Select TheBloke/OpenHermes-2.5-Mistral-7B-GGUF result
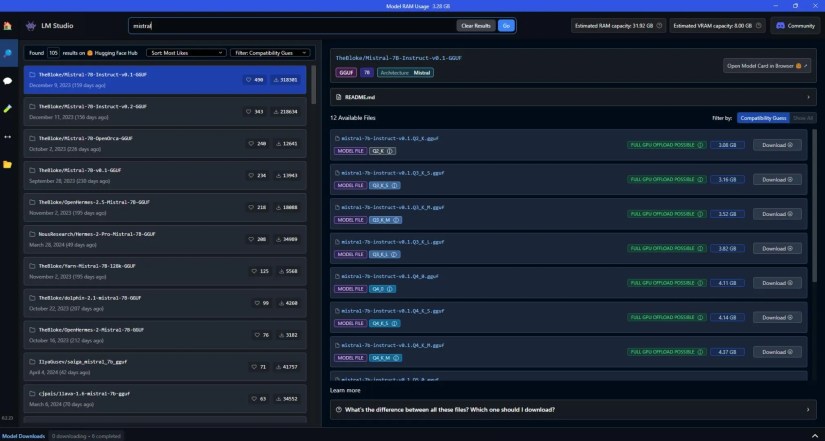 (x=165, y=207)
